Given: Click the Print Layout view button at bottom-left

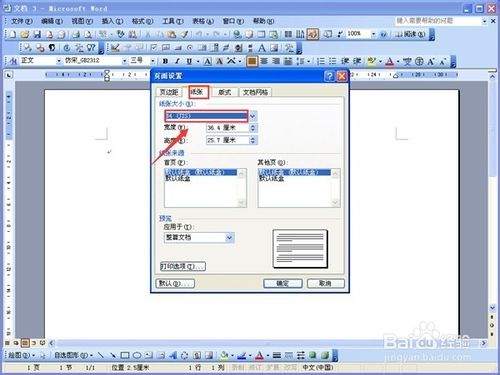Looking at the screenshot, I should point(25,343).
